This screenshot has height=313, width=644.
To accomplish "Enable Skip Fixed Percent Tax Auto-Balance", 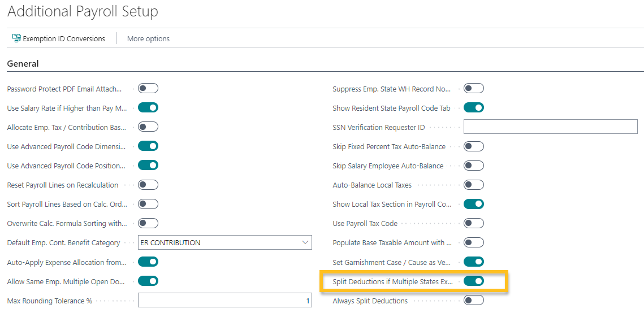I will click(474, 146).
